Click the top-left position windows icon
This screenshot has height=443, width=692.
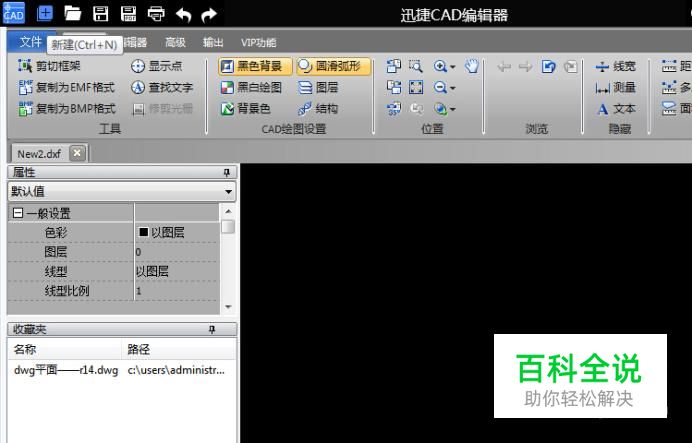click(x=394, y=66)
